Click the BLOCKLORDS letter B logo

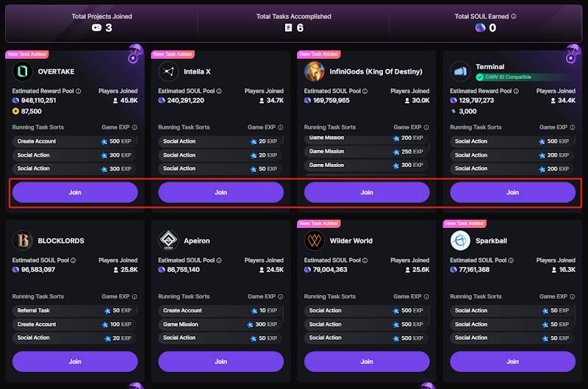(x=23, y=240)
